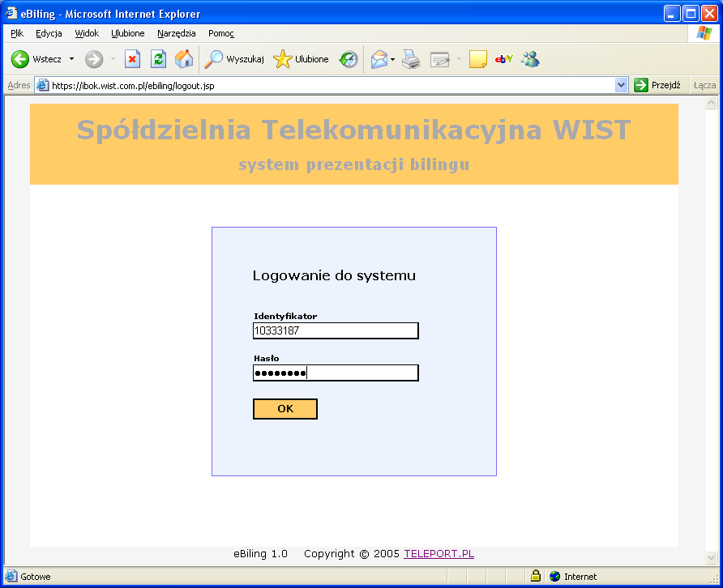Maximize the Internet Explorer window
This screenshot has width=723, height=588.
pos(691,14)
